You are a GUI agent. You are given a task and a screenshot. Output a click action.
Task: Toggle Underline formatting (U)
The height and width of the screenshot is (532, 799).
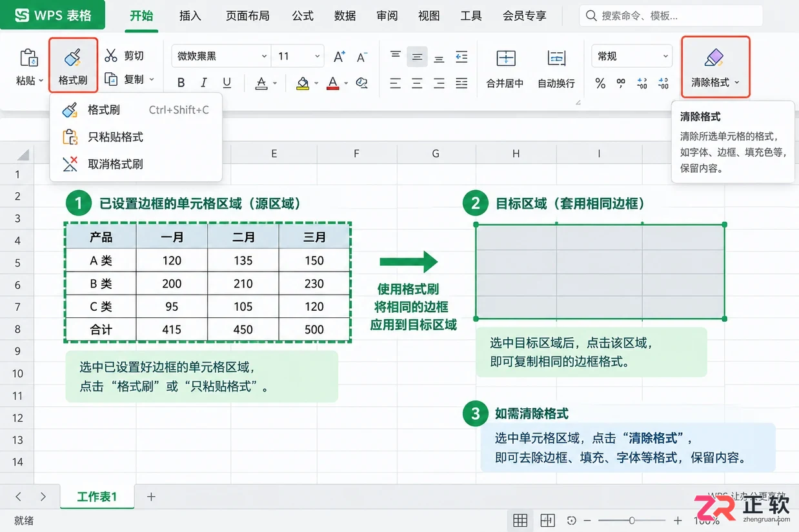[x=227, y=83]
